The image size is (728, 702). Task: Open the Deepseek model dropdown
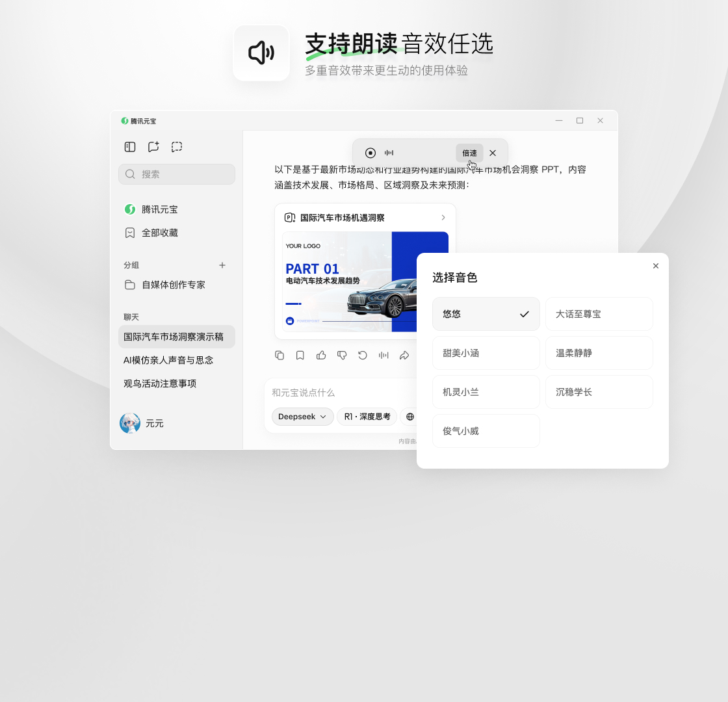point(302,417)
